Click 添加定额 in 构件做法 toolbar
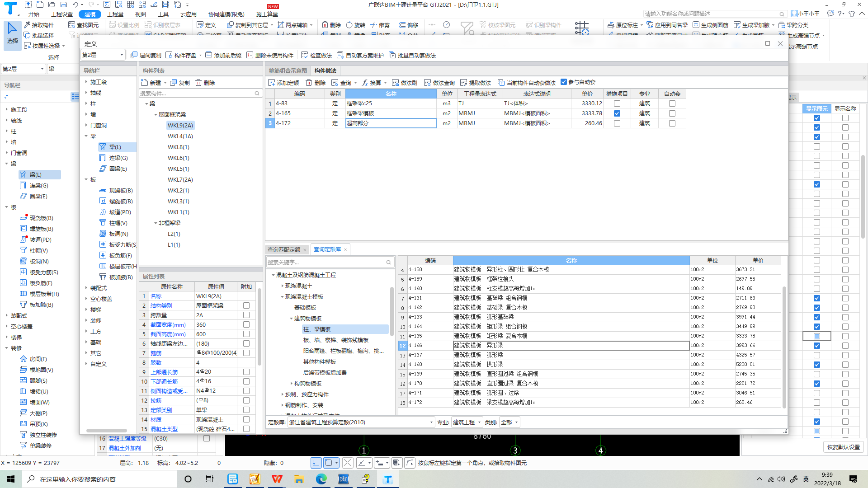Viewport: 868px width, 488px height. [283, 83]
